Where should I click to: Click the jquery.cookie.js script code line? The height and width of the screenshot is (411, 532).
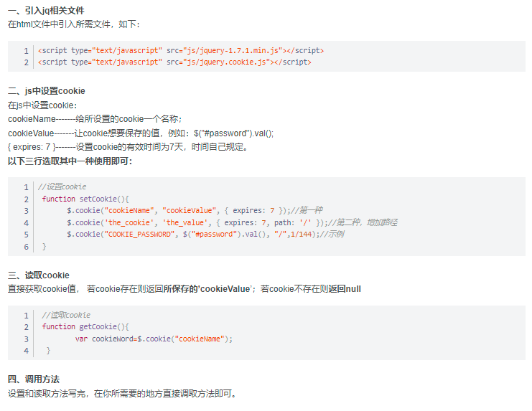click(x=174, y=62)
